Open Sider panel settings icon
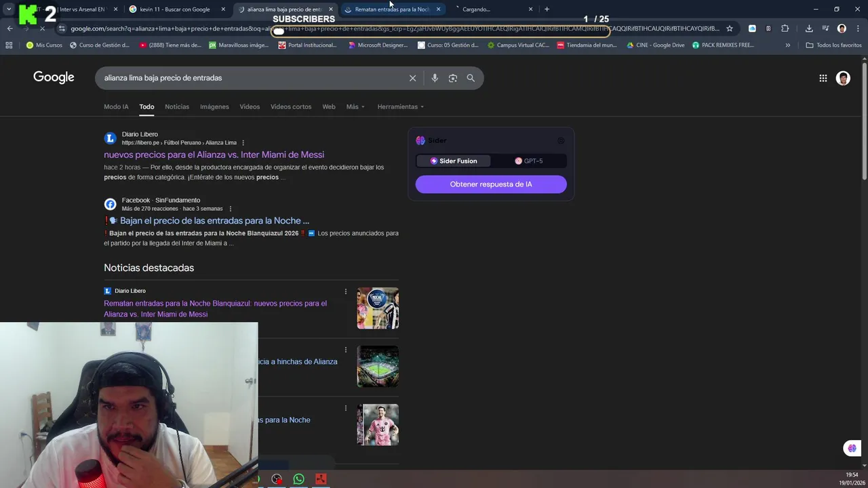The image size is (868, 488). 561,140
